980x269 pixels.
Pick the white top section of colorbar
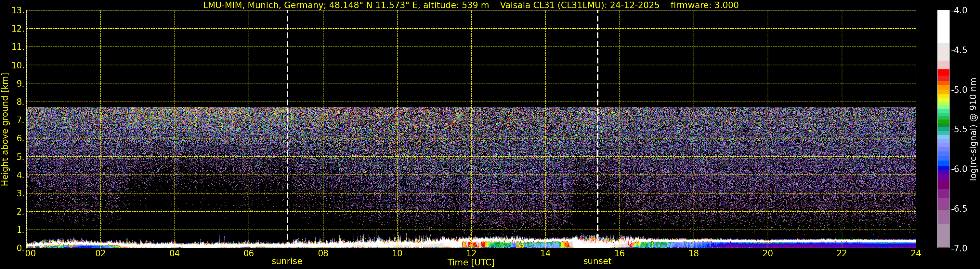943,27
